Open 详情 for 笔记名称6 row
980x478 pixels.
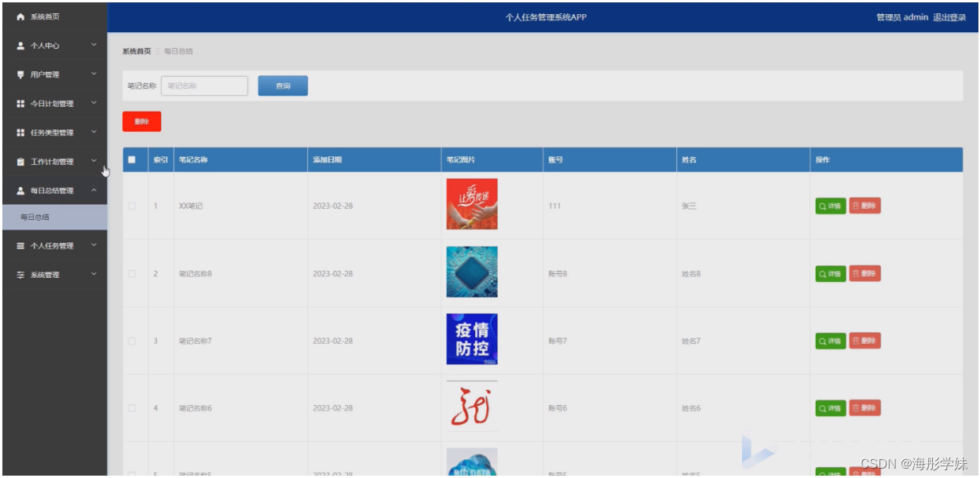pos(831,408)
